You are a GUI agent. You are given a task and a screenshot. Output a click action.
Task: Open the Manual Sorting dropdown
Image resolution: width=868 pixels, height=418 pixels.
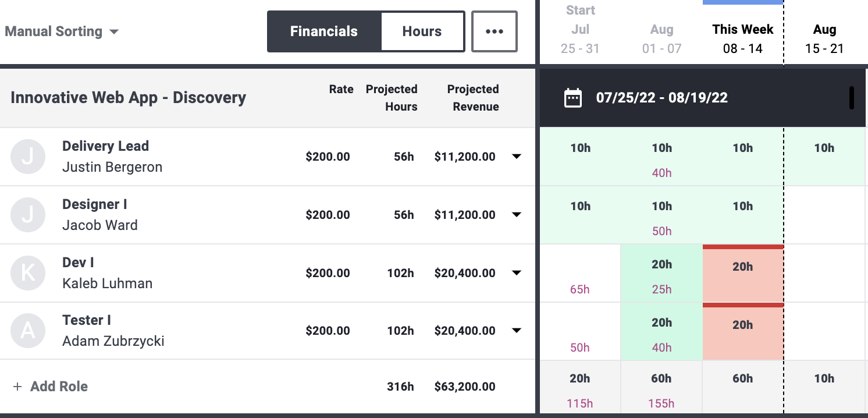point(62,31)
